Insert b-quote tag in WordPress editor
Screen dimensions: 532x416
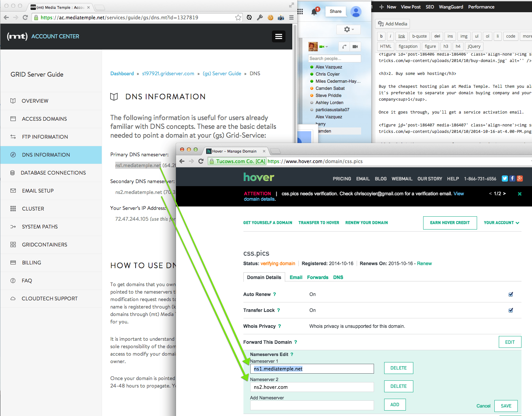[x=419, y=36]
